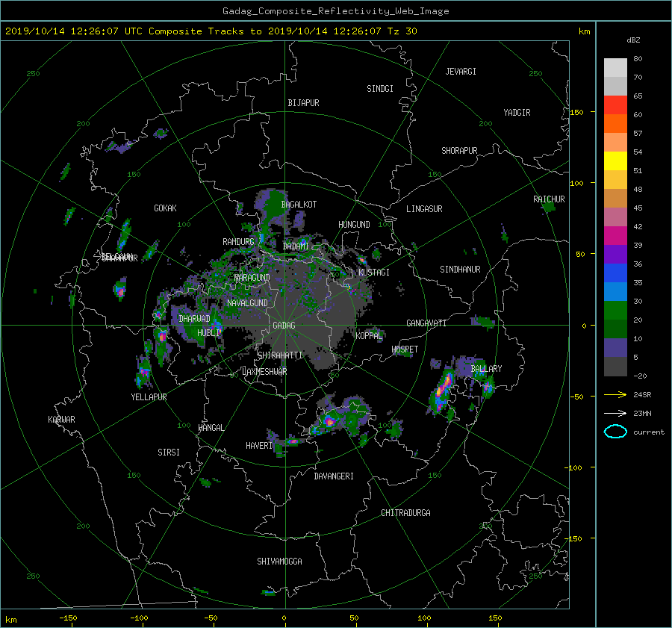Click the -150 tick on bottom axis
Screen dimensions: 672x628
(x=68, y=618)
